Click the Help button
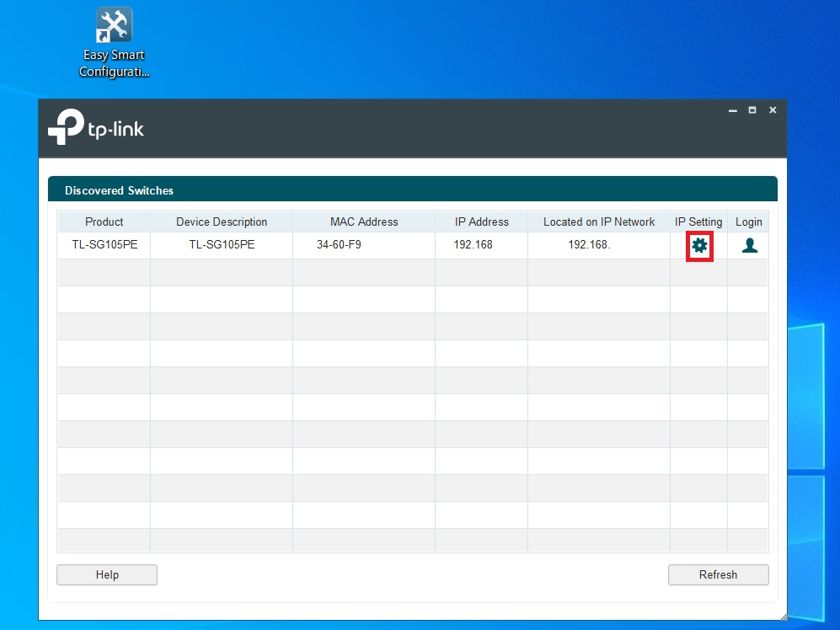The image size is (840, 630). point(107,574)
